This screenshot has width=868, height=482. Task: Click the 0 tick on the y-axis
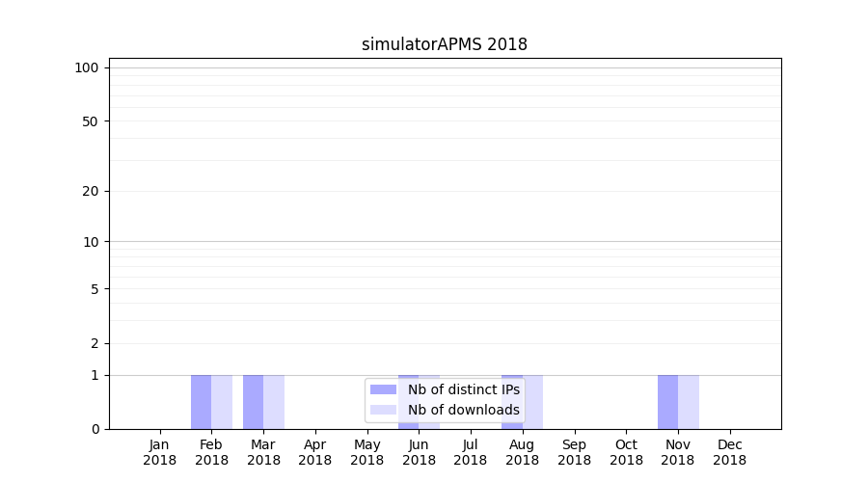tap(95, 429)
